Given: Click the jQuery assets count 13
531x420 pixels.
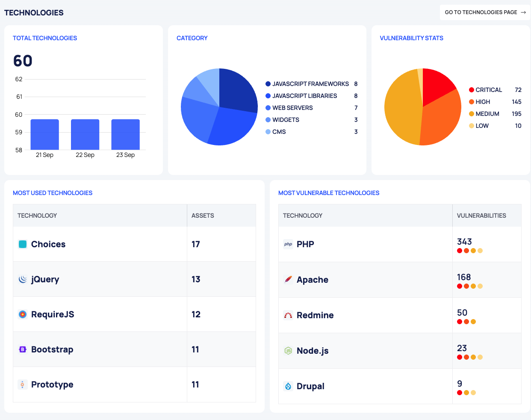Looking at the screenshot, I should click(196, 279).
